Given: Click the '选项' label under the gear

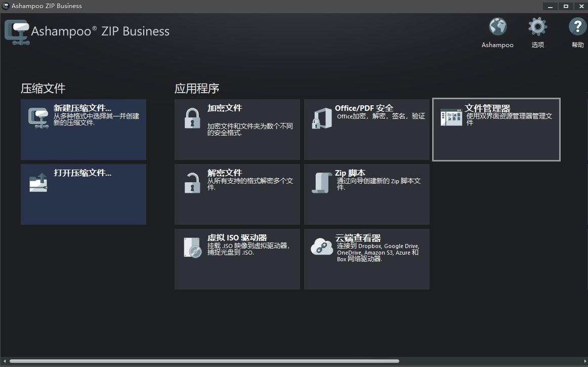Looking at the screenshot, I should click(x=538, y=45).
